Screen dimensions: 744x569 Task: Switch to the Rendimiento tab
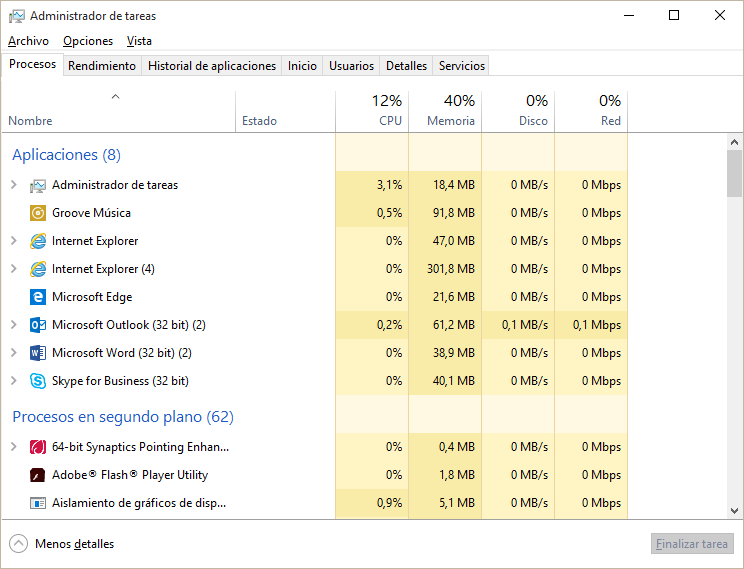tap(102, 66)
